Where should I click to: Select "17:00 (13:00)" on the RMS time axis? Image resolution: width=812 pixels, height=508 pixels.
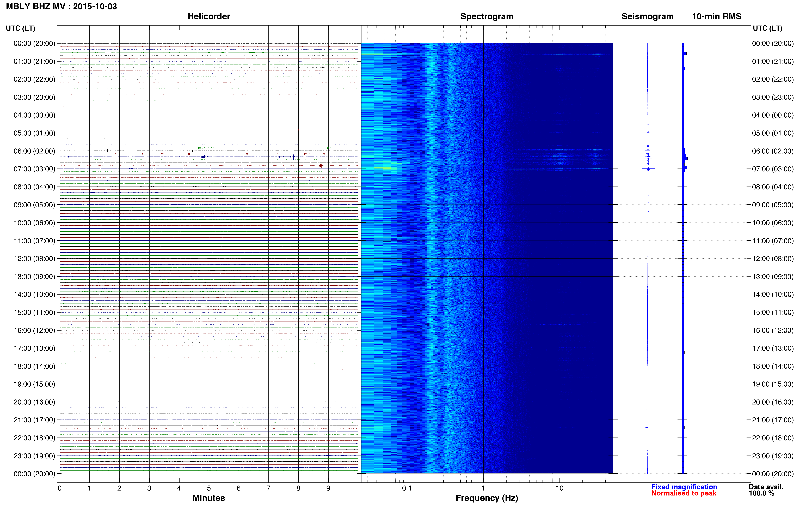tap(773, 348)
